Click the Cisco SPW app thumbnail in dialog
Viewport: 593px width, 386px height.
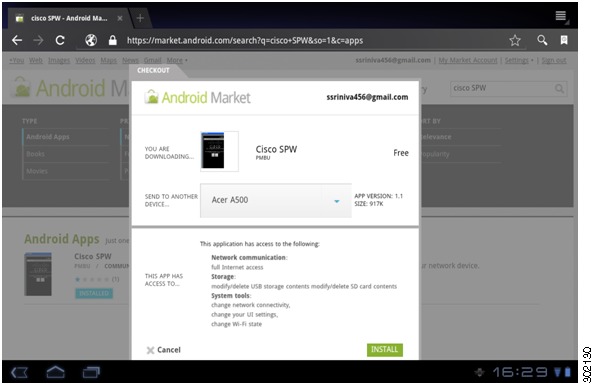219,151
